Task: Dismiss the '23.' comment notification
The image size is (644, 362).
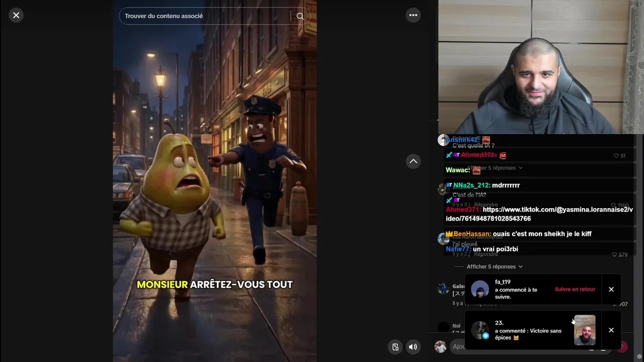Action: [x=611, y=330]
